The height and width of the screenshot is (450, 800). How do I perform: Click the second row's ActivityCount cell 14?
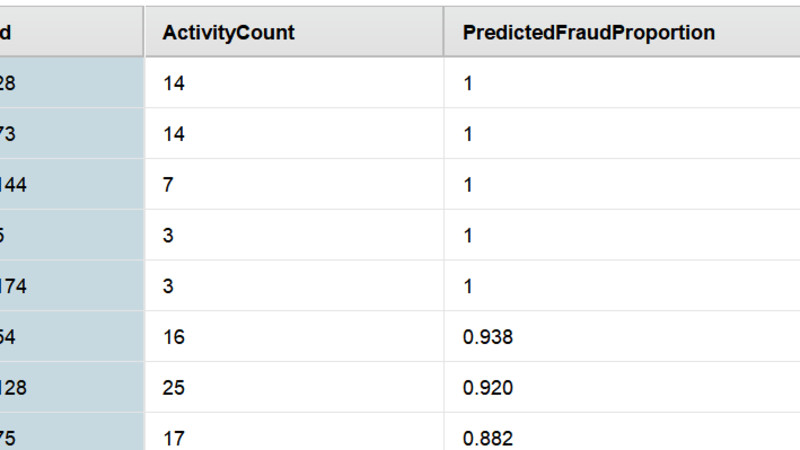(x=294, y=134)
